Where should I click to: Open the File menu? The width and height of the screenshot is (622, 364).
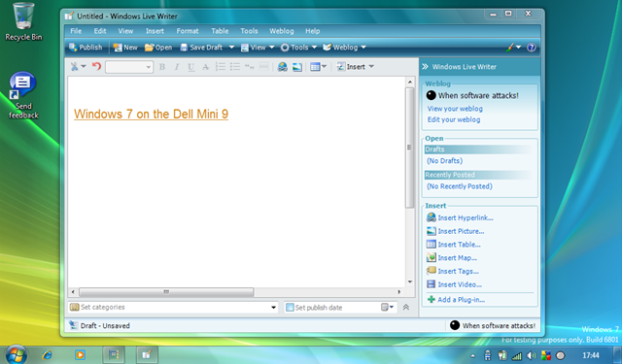pyautogui.click(x=76, y=31)
